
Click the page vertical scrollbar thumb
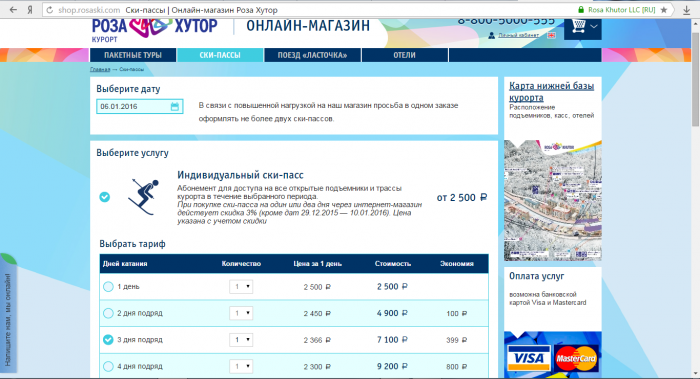click(695, 80)
